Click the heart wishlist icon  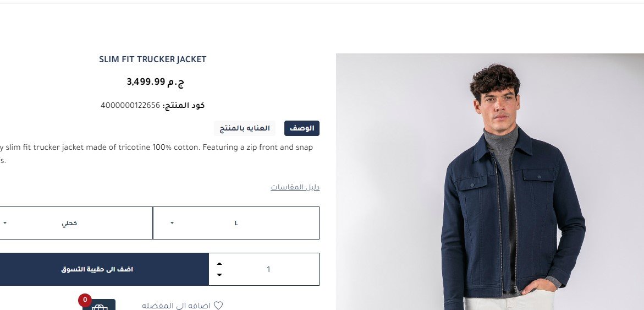tap(218, 306)
